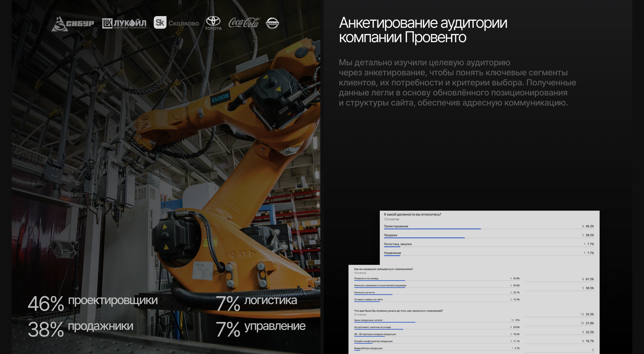The image size is (644, 354).
Task: Click the Управление survey answer row
Action: (392, 253)
